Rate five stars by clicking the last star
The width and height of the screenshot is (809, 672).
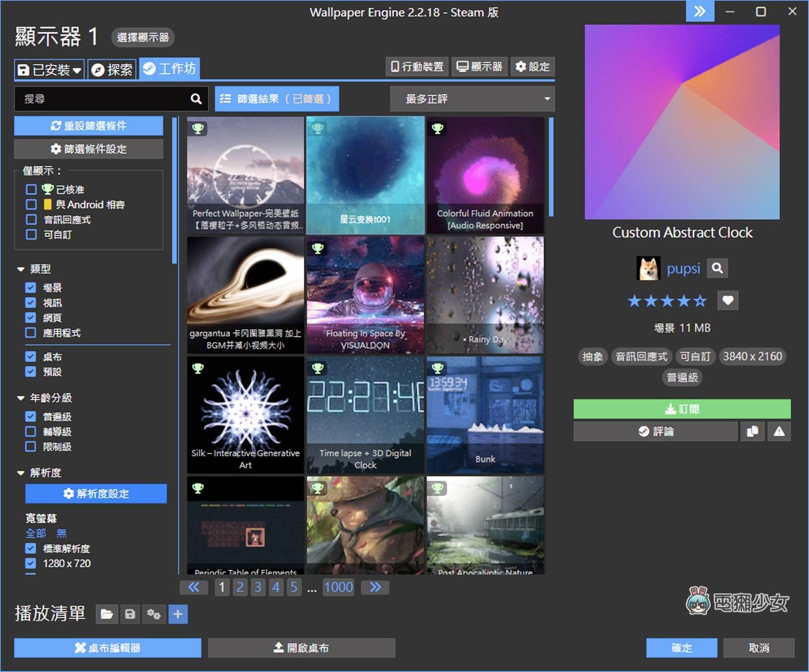pyautogui.click(x=701, y=301)
